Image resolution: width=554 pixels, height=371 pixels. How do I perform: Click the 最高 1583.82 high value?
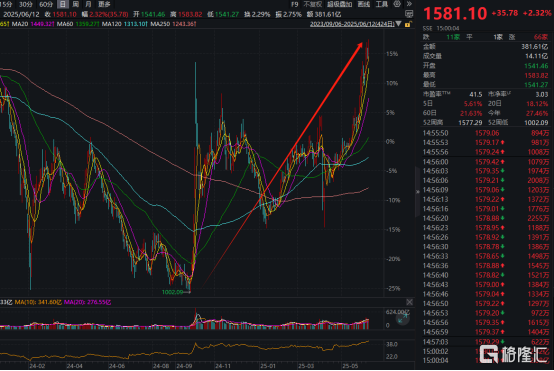(536, 75)
